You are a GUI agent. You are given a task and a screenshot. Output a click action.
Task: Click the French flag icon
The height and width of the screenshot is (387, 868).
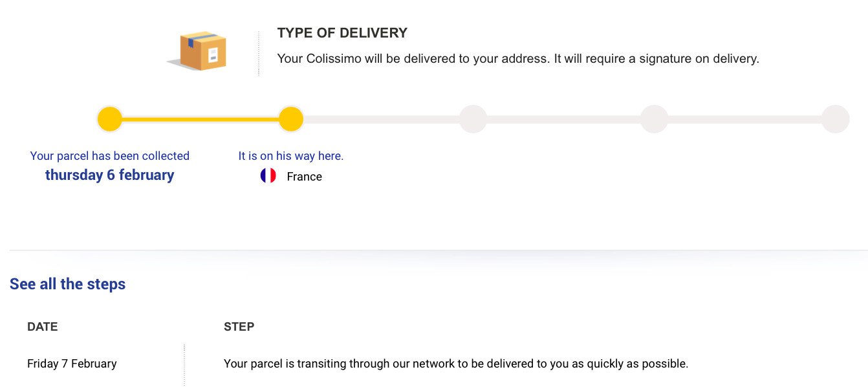click(268, 176)
